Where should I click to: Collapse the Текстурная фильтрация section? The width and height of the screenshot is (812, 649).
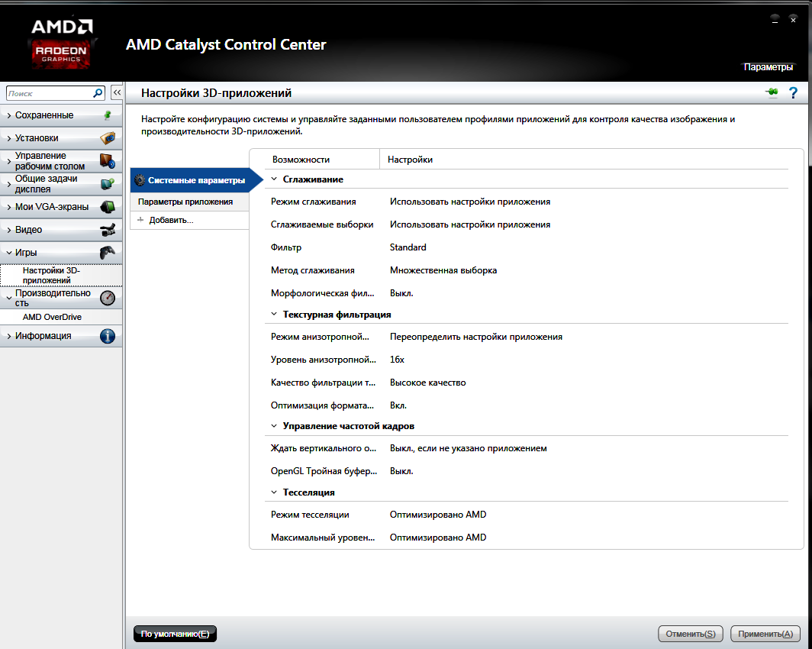274,315
